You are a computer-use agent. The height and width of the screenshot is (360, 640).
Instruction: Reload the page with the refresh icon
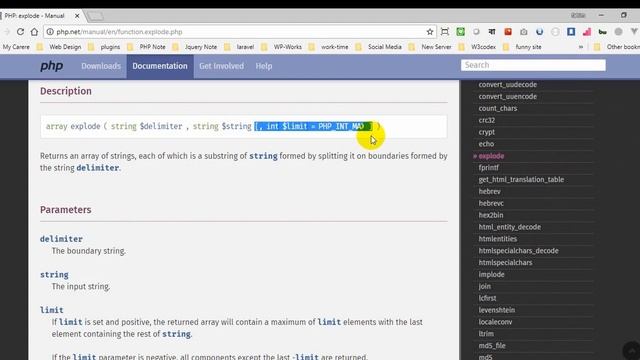(x=20, y=32)
